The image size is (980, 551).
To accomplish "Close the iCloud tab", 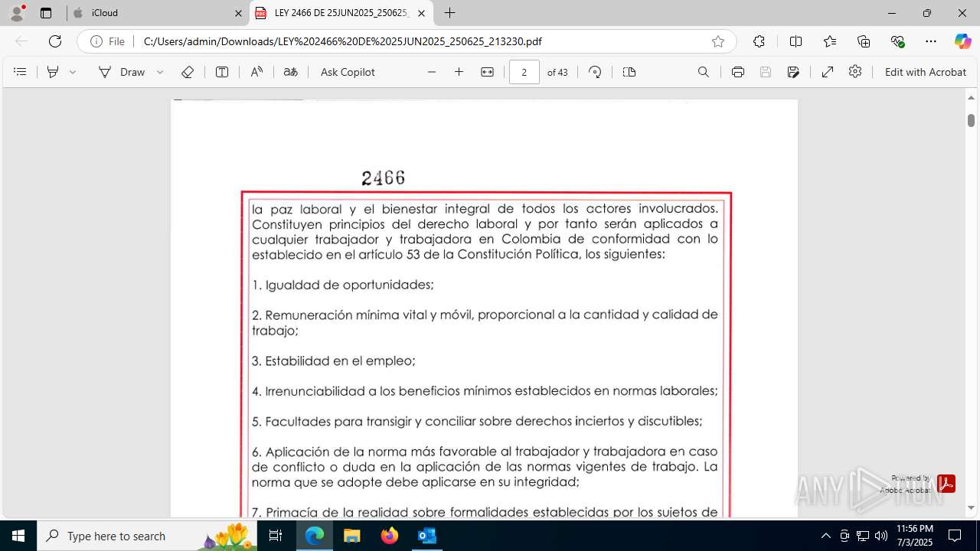I will click(238, 13).
